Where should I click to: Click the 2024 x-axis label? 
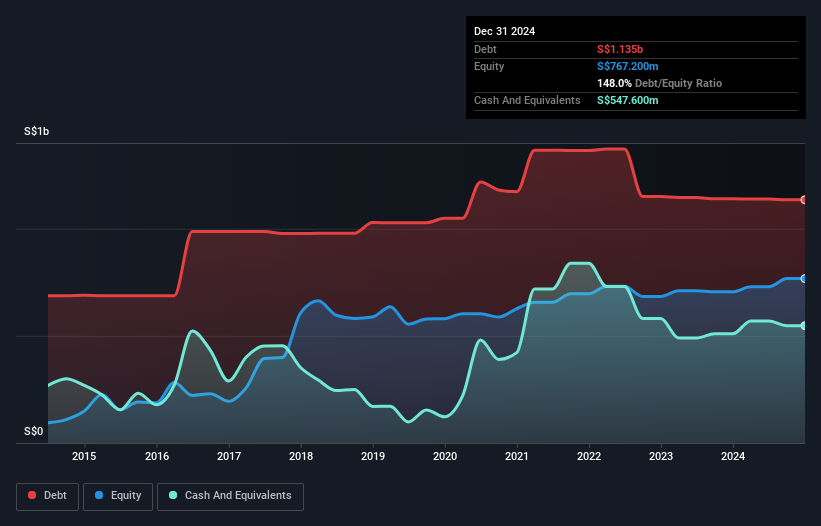point(733,456)
